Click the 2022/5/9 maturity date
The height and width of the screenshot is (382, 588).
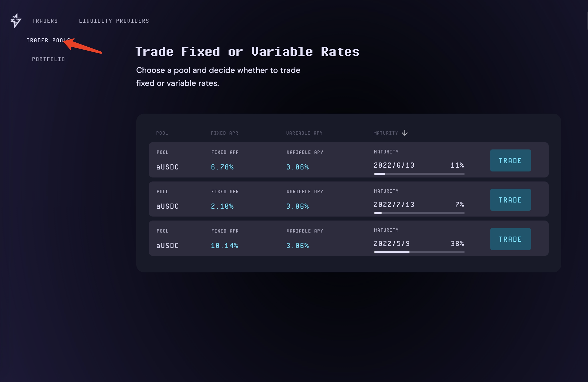pos(392,244)
